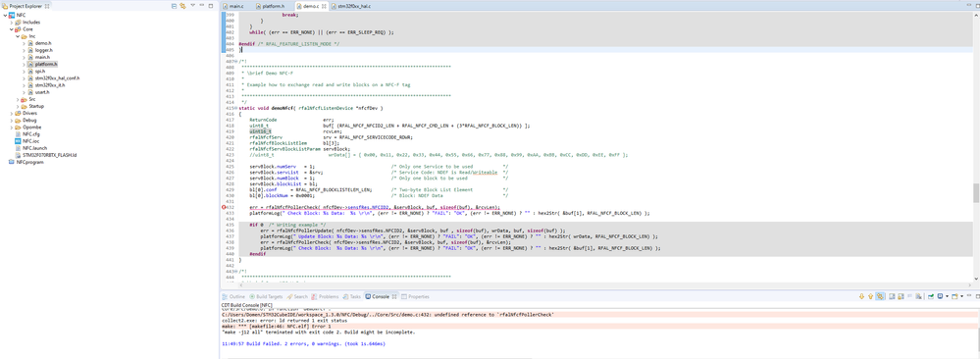
Task: Select stm32f0xx_hal_conf.h file
Action: (57, 78)
